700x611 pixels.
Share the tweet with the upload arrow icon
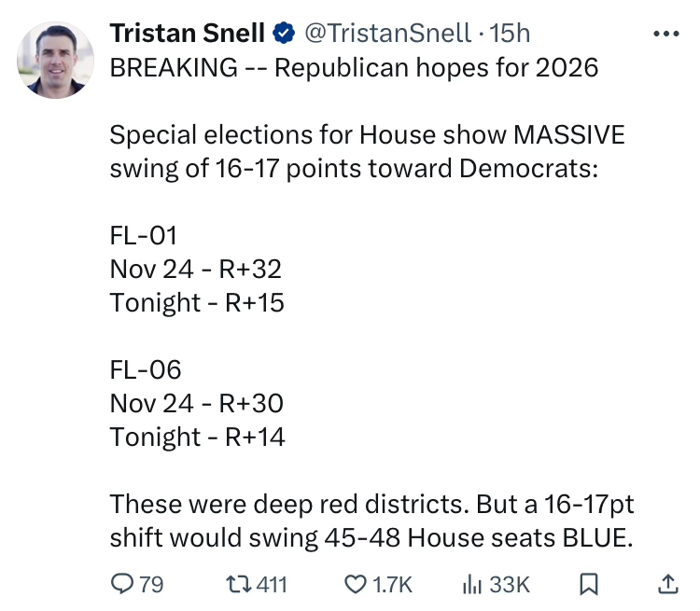pos(668,584)
